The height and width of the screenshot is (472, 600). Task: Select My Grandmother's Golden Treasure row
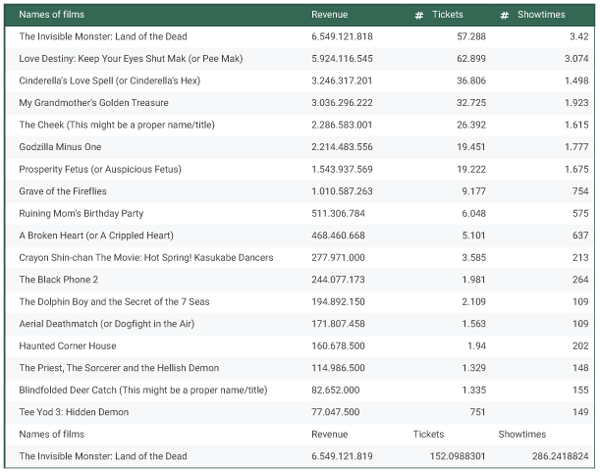(x=94, y=102)
